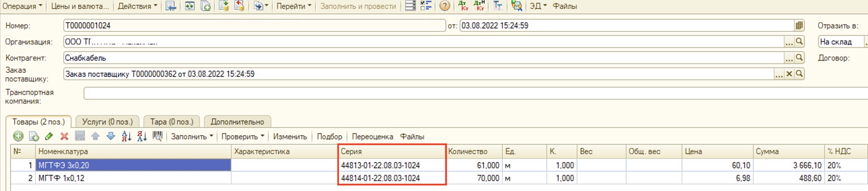Open the Отразить в 'На склад' combo box

point(842,42)
